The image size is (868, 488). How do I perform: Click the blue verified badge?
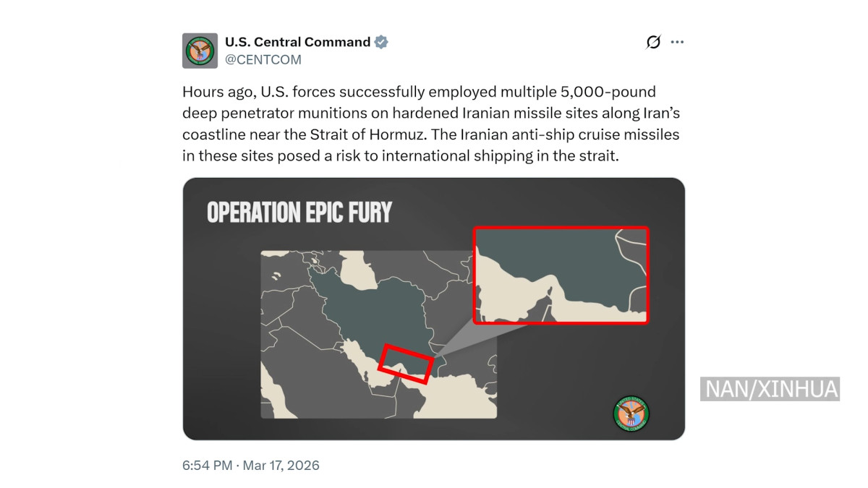point(381,42)
